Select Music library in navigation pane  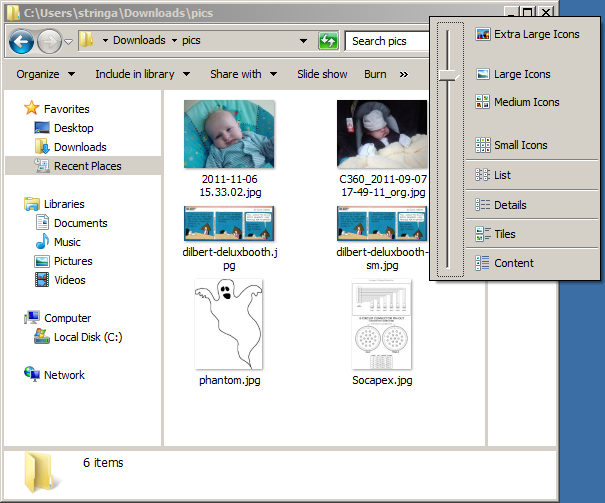tap(67, 242)
